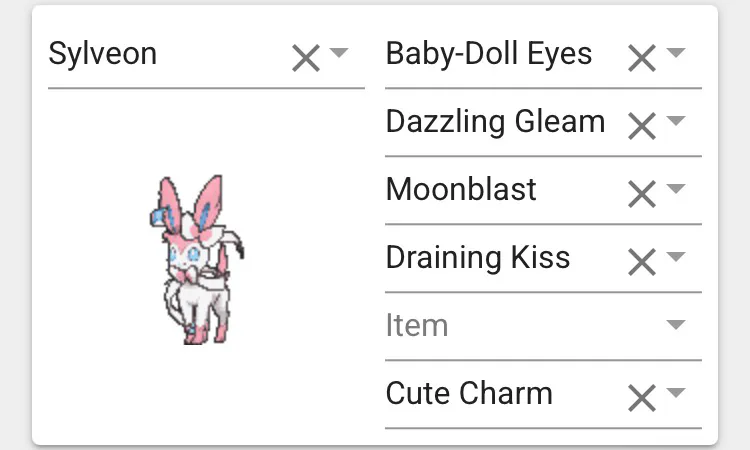Image resolution: width=750 pixels, height=450 pixels.
Task: Clear the Draining Kiss move
Action: point(641,262)
